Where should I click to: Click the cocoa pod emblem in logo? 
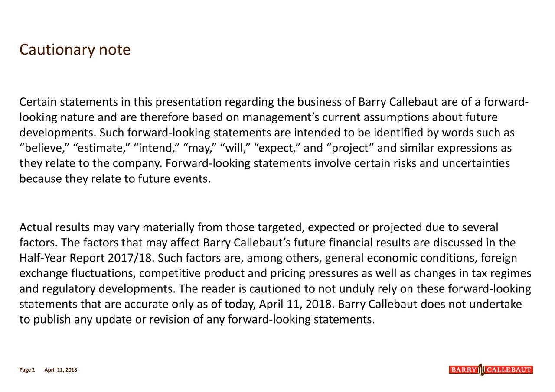pyautogui.click(x=481, y=370)
